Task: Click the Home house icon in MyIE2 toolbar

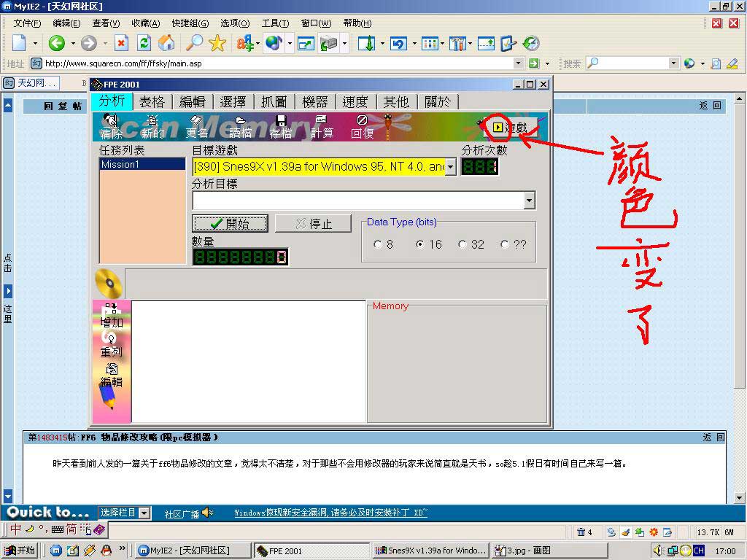Action: click(166, 43)
